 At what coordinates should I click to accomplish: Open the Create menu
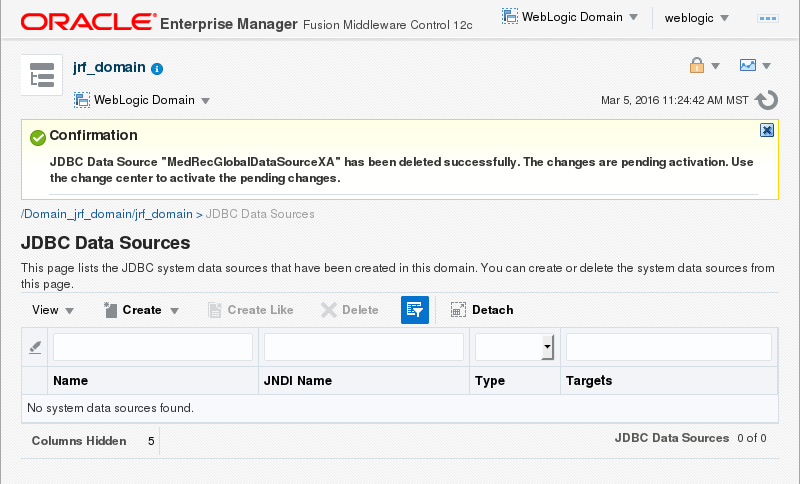pos(141,310)
